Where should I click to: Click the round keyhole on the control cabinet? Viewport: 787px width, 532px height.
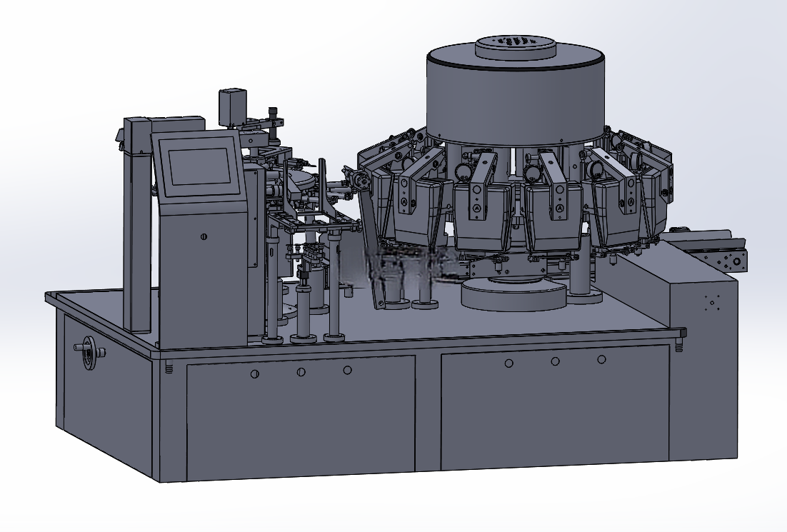204,236
